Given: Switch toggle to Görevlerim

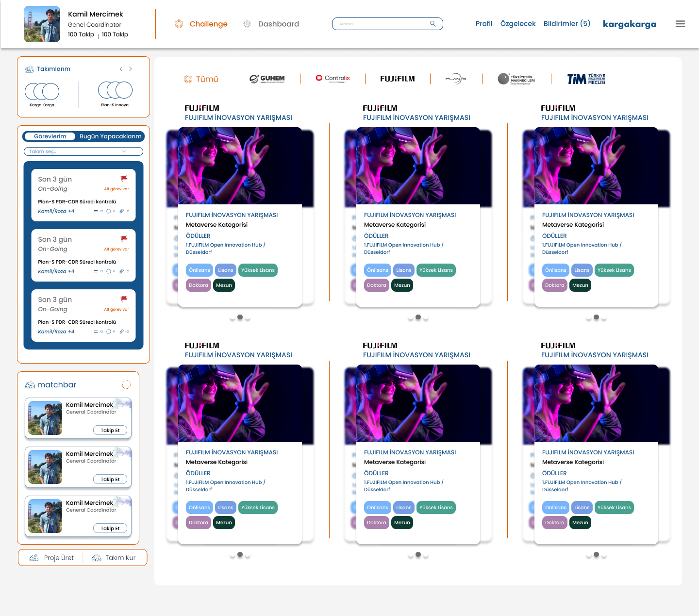Looking at the screenshot, I should (50, 136).
